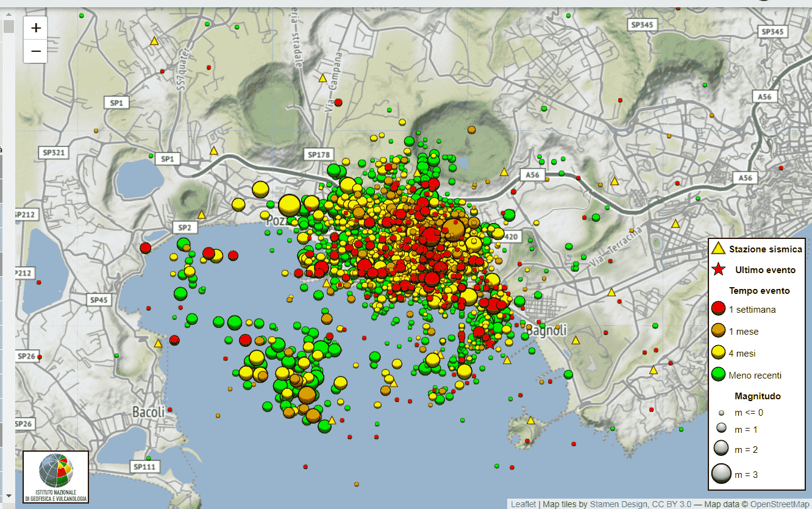Click the zoom in plus button
812x509 pixels.
[36, 28]
